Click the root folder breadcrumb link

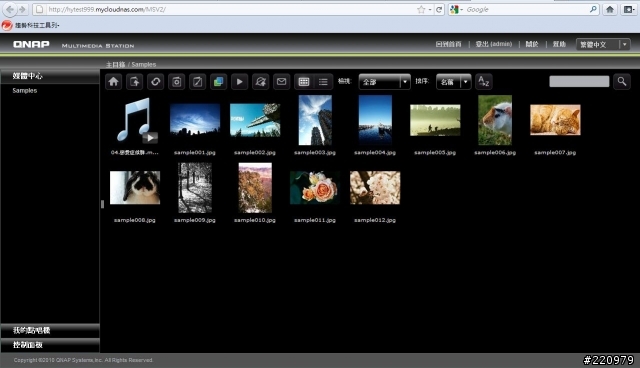click(116, 64)
